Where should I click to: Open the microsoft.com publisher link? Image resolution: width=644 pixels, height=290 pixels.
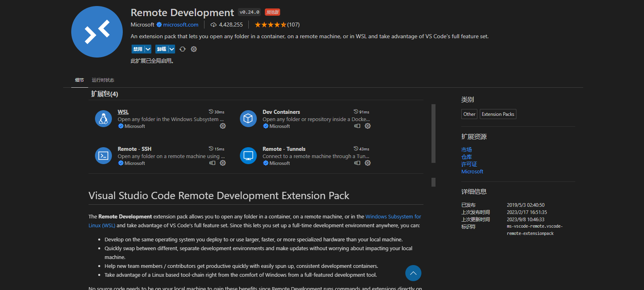click(181, 25)
